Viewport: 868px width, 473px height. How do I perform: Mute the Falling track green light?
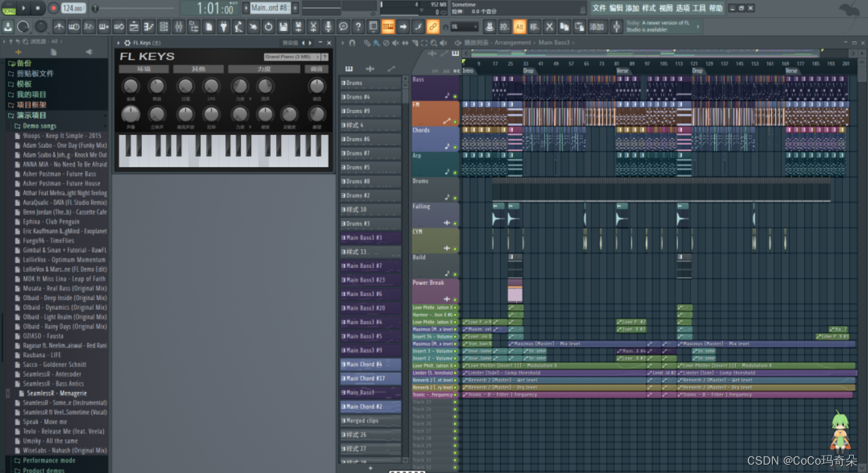455,223
